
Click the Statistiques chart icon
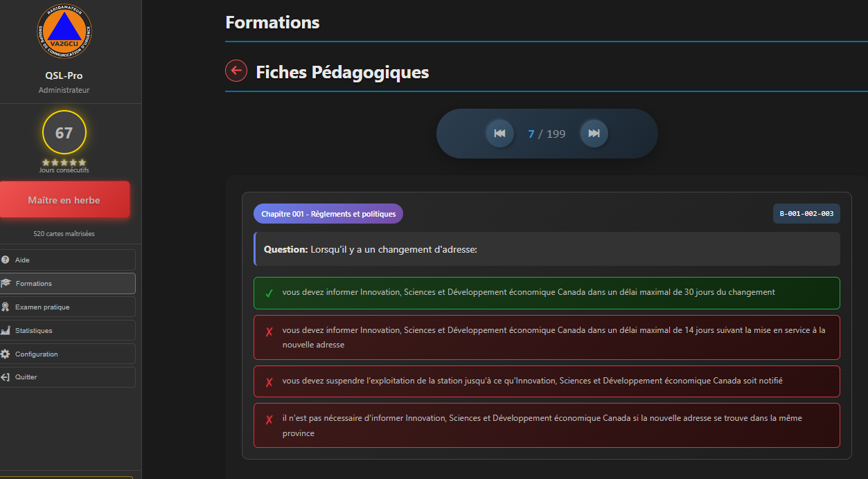pyautogui.click(x=6, y=330)
